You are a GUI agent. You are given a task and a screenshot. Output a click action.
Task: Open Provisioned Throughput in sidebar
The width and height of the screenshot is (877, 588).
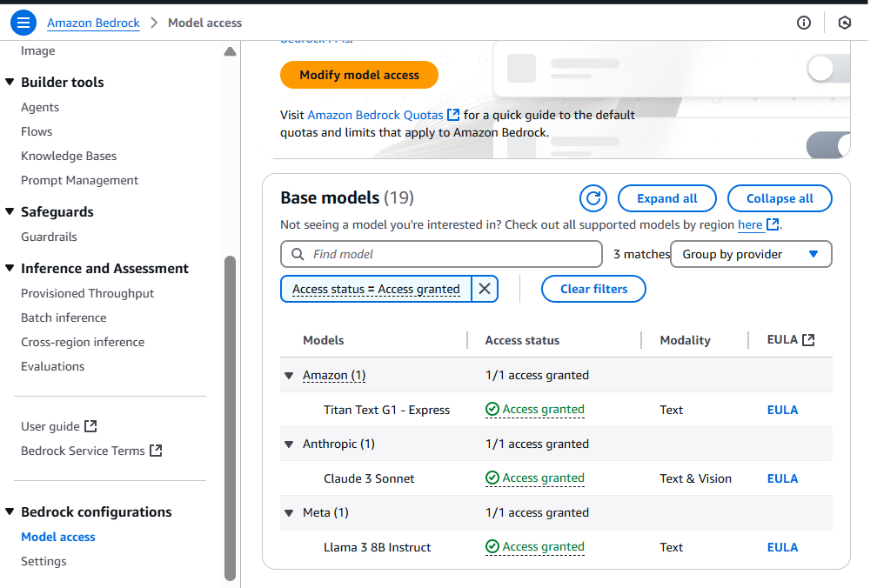(87, 293)
